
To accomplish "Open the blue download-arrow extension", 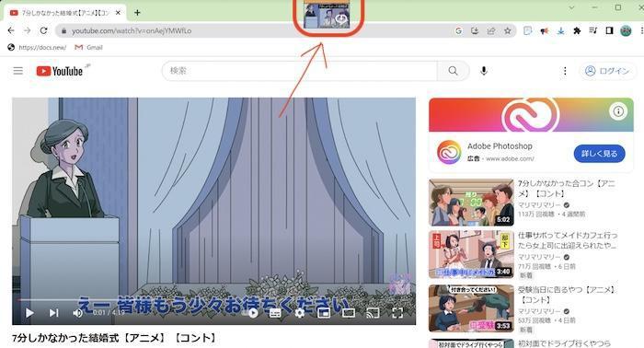I will click(x=560, y=30).
